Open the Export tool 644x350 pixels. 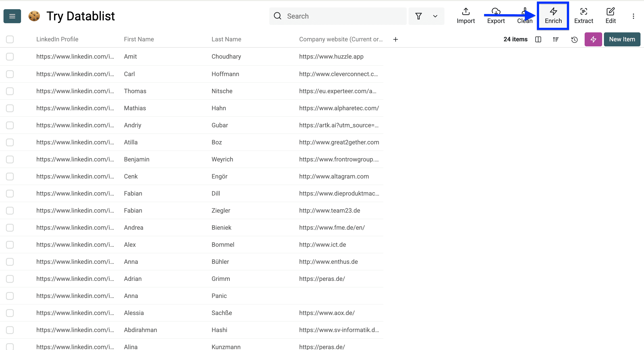pos(496,16)
